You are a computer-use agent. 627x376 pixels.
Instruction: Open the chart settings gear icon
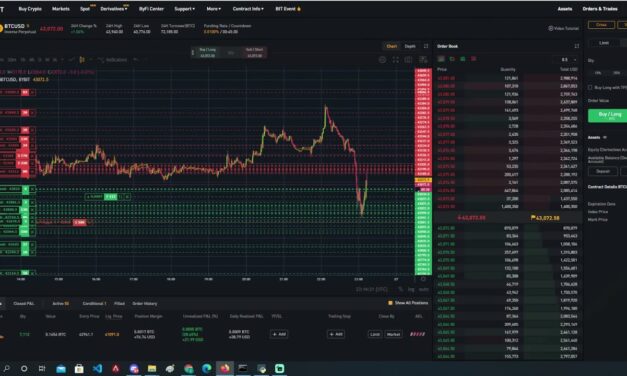pyautogui.click(x=382, y=60)
